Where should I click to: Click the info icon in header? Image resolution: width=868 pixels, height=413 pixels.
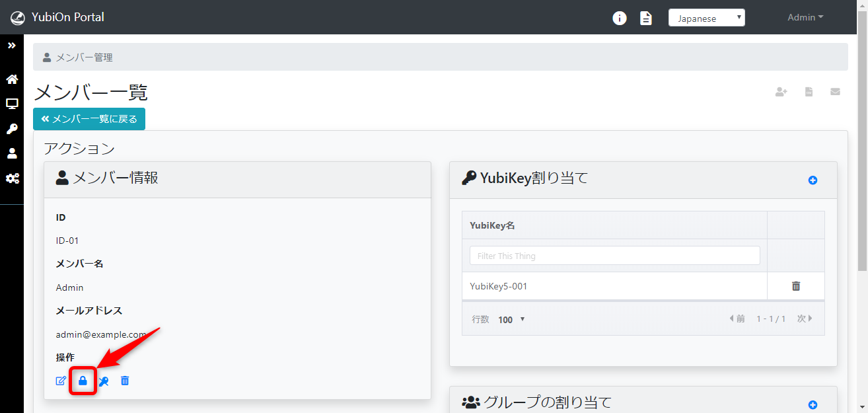[619, 18]
